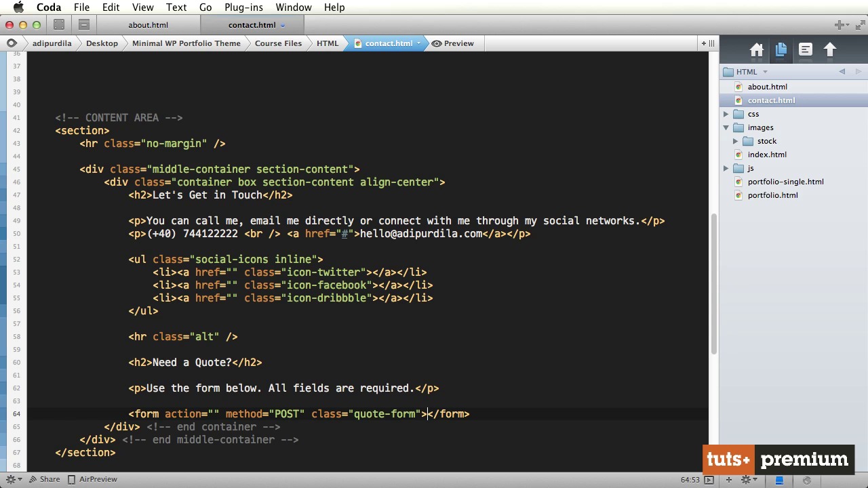
Task: Collapse the images folder
Action: (726, 127)
